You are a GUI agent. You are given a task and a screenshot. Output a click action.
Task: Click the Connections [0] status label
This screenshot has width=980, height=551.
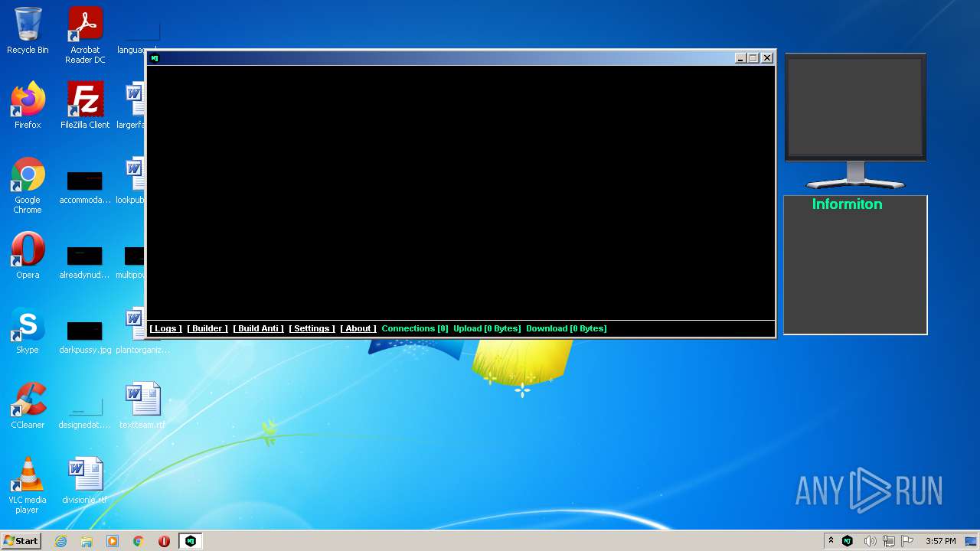pos(415,328)
